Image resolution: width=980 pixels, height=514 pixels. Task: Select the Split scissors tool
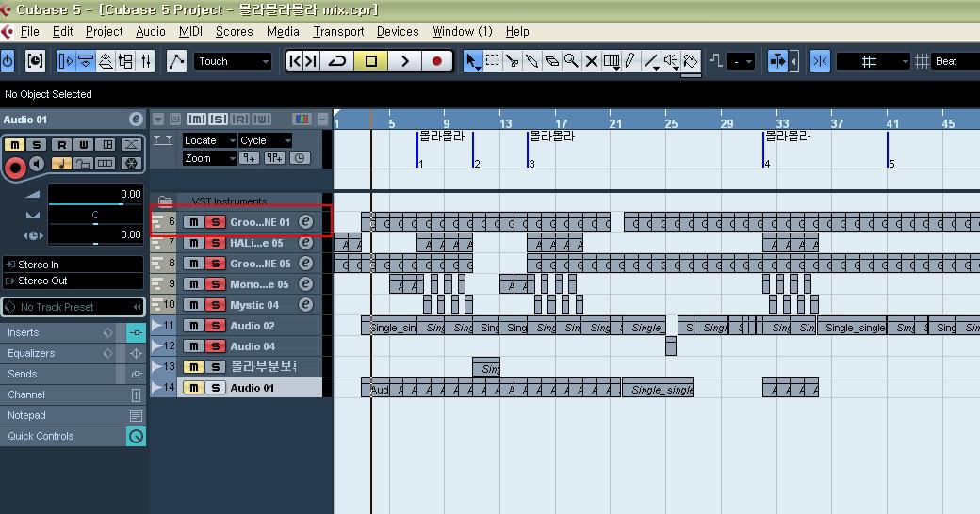pos(512,61)
